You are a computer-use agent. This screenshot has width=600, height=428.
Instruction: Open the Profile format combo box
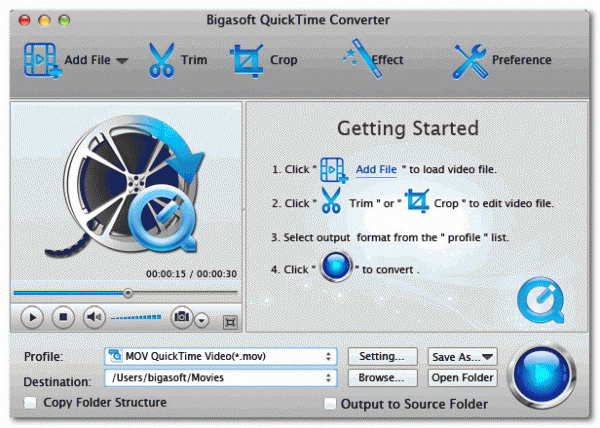click(x=221, y=356)
